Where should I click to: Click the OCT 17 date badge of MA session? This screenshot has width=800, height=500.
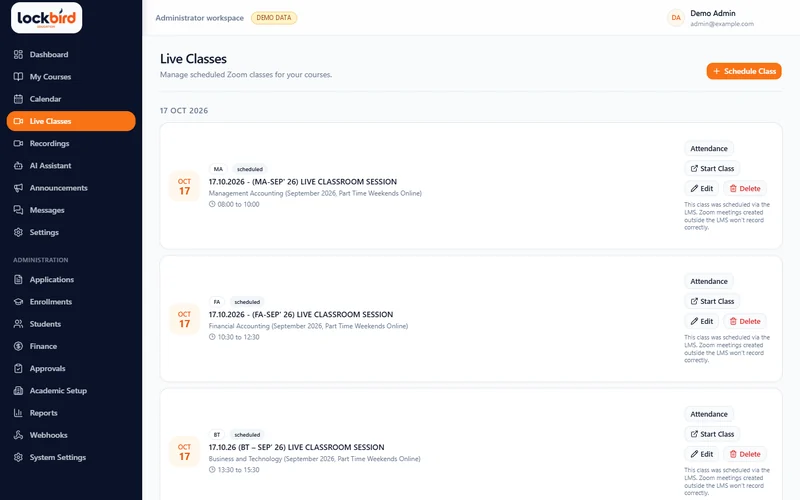(184, 186)
